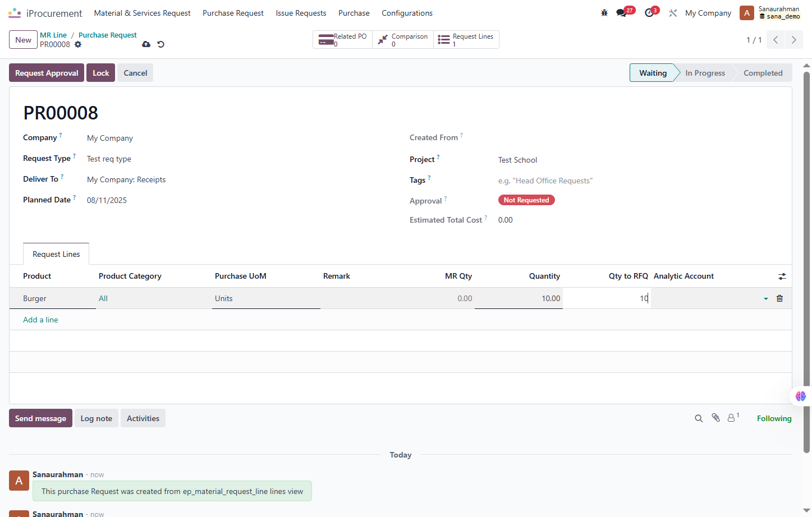Open Material & Services Request menu
This screenshot has width=812, height=517.
(x=142, y=13)
